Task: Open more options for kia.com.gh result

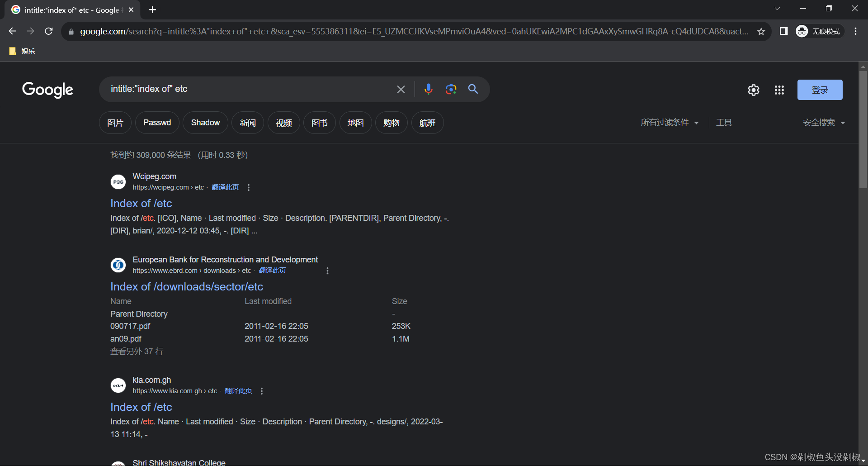Action: coord(261,391)
